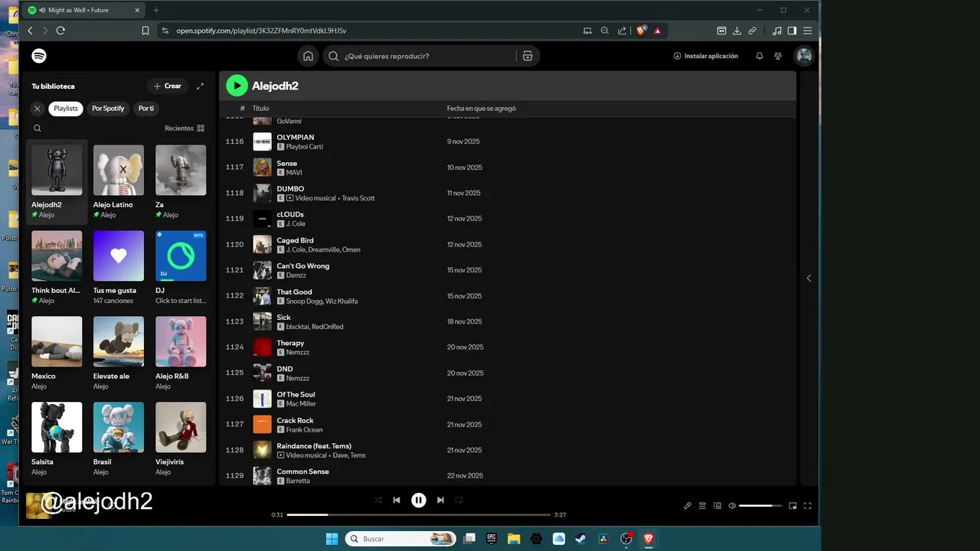
Task: Open Spotify home via house icon
Action: pyautogui.click(x=308, y=56)
